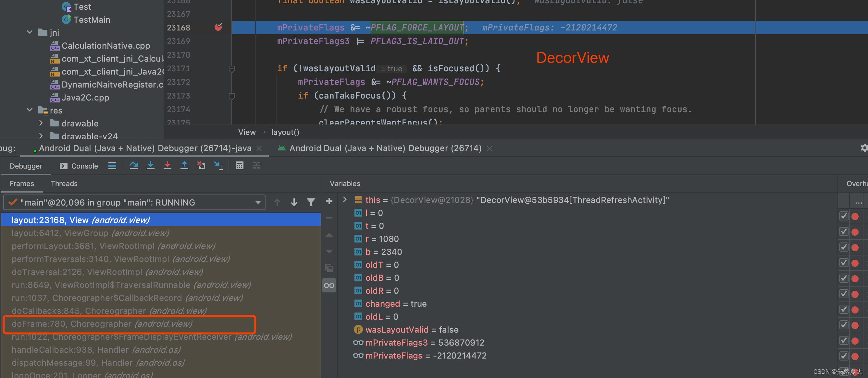Expand the 'this' DecorView variable

[x=344, y=200]
